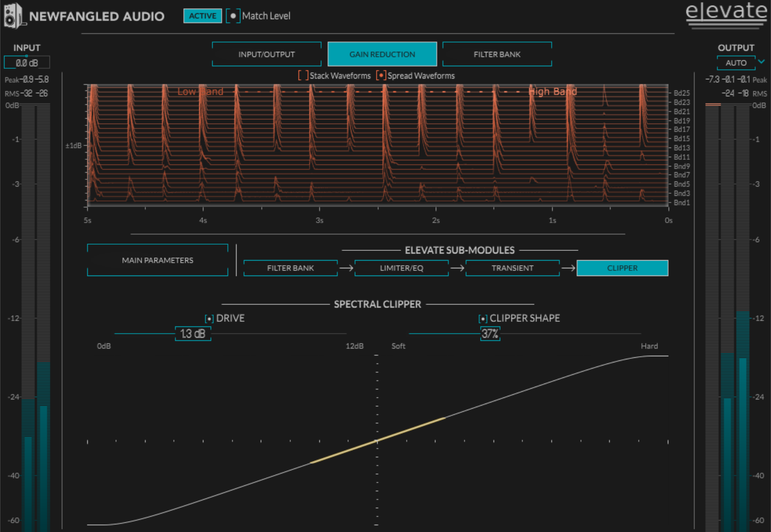Switch to the Input/Output view tab
This screenshot has height=532, width=771.
(x=267, y=54)
